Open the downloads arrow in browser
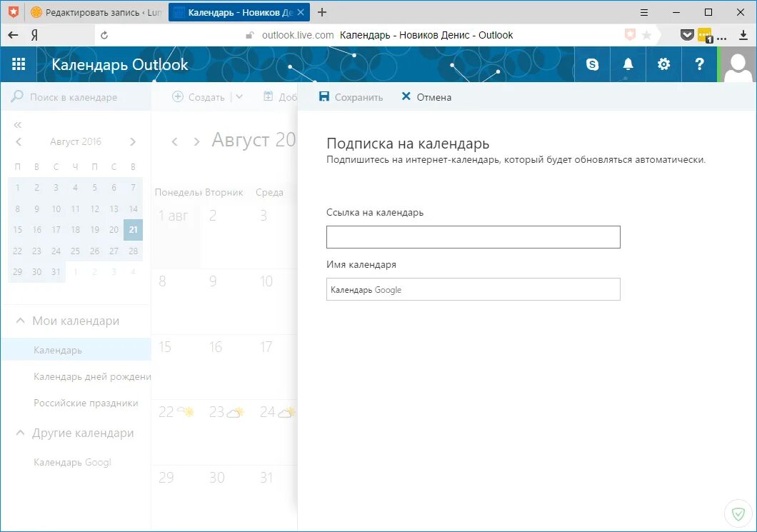757x532 pixels. pos(743,35)
